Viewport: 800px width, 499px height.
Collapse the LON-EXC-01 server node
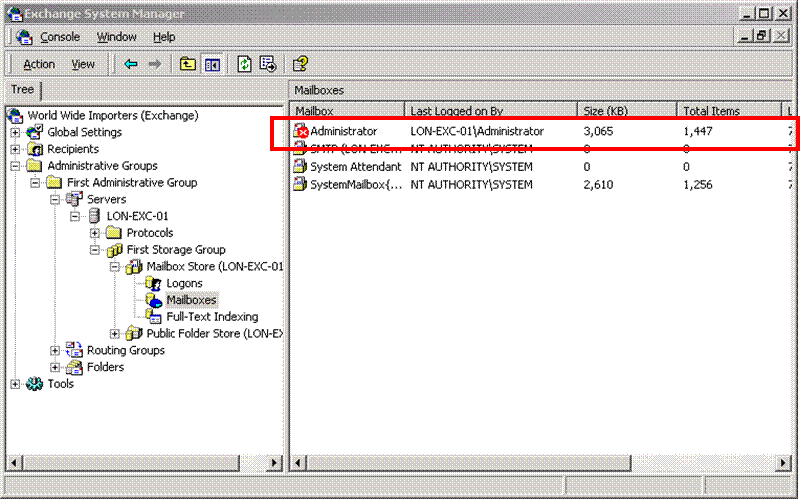coord(75,216)
